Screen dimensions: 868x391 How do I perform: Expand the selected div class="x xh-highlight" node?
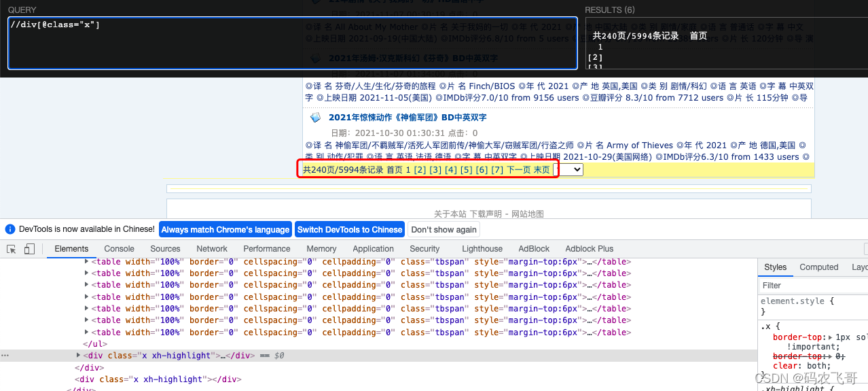(78, 356)
